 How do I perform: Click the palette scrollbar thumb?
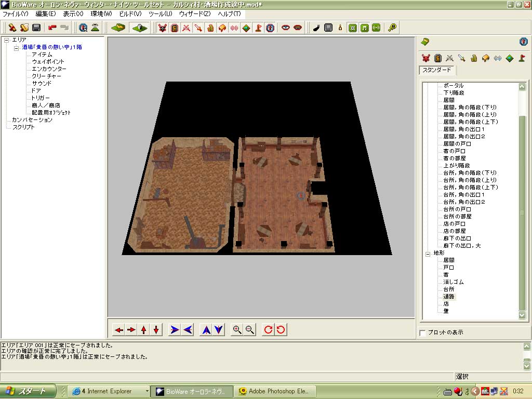click(522, 213)
